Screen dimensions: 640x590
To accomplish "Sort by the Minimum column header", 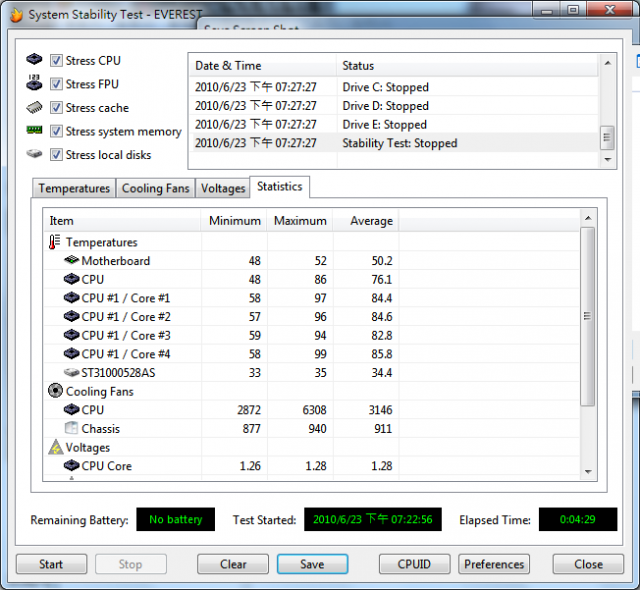I will pyautogui.click(x=234, y=221).
